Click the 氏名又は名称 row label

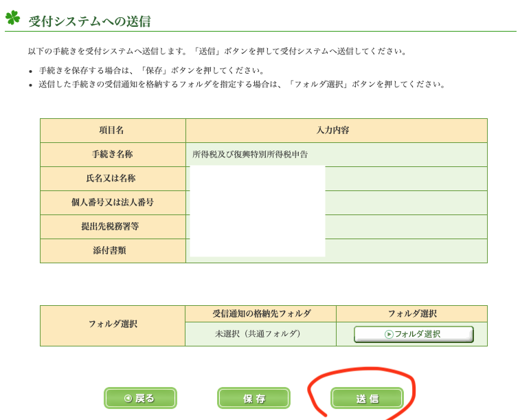coord(112,178)
